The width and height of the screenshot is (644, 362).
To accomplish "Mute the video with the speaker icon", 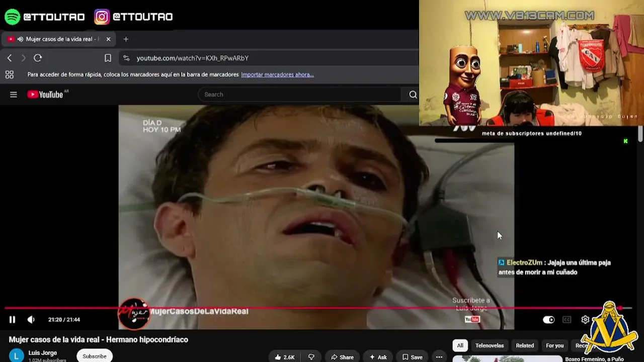I will tap(31, 320).
